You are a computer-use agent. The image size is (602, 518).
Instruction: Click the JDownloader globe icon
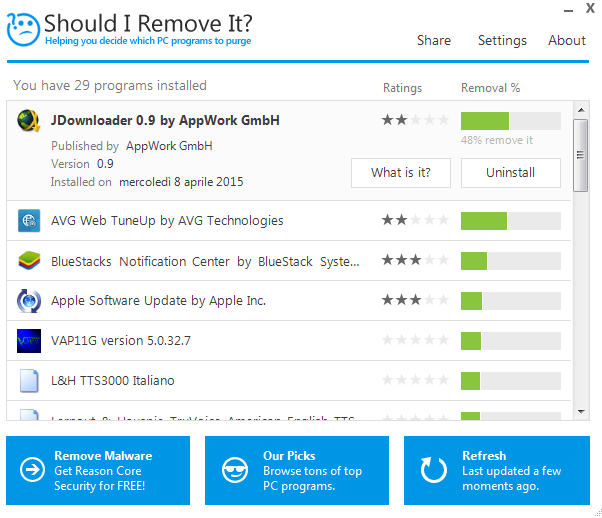tap(29, 121)
